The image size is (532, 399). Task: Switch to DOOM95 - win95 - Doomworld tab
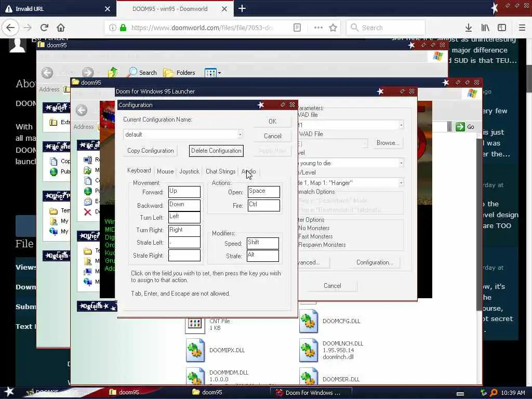170,9
